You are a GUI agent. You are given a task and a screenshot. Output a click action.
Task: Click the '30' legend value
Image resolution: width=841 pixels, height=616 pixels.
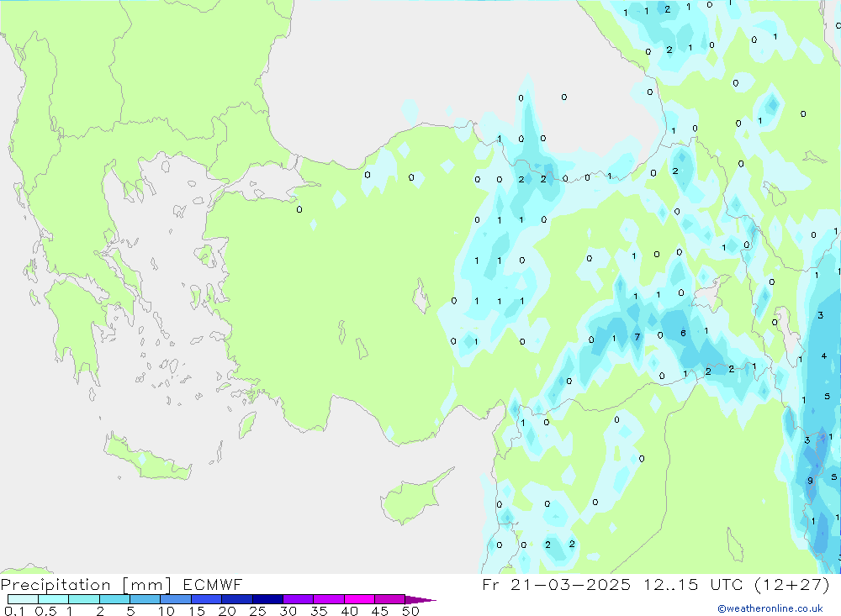288,611
